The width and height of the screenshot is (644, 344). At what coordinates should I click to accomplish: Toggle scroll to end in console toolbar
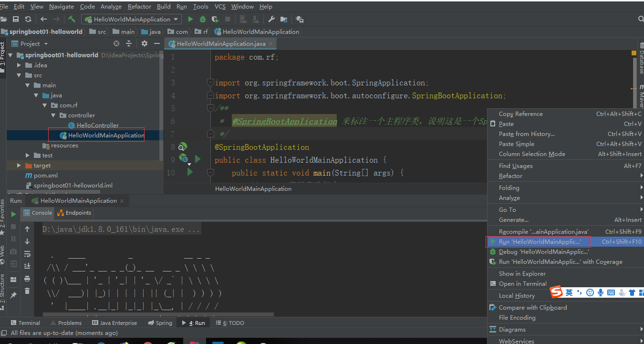click(x=27, y=266)
